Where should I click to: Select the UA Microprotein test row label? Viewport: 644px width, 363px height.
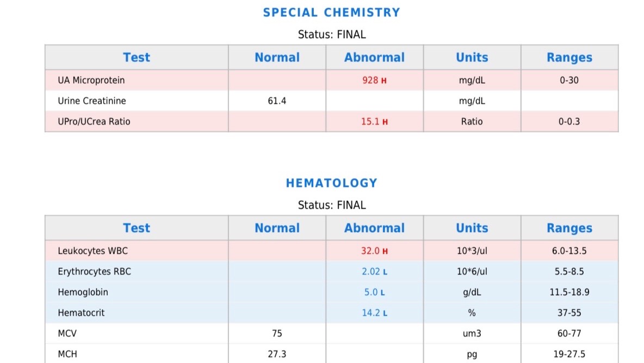click(91, 80)
